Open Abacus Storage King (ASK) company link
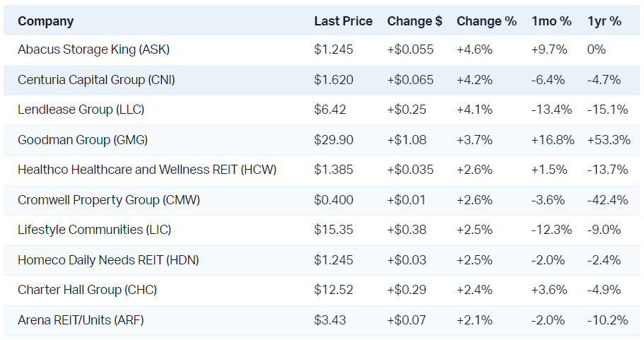The height and width of the screenshot is (340, 644). 93,49
